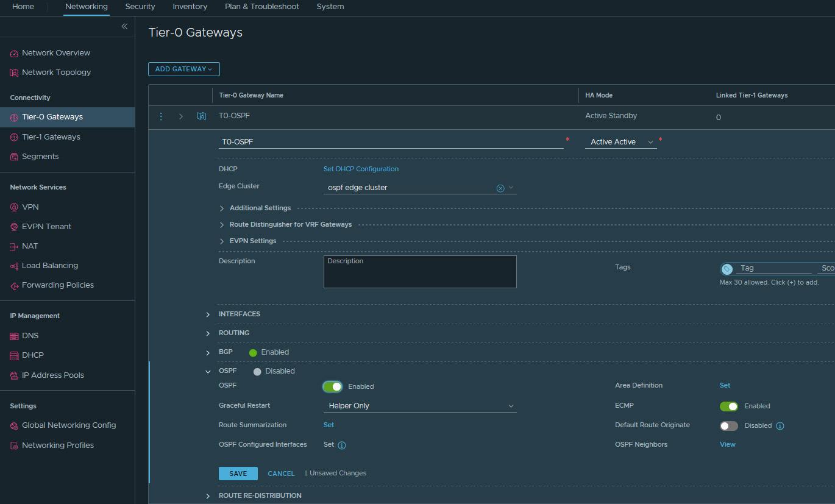Image resolution: width=835 pixels, height=504 pixels.
Task: Click the Default Route Originate info icon
Action: click(780, 426)
